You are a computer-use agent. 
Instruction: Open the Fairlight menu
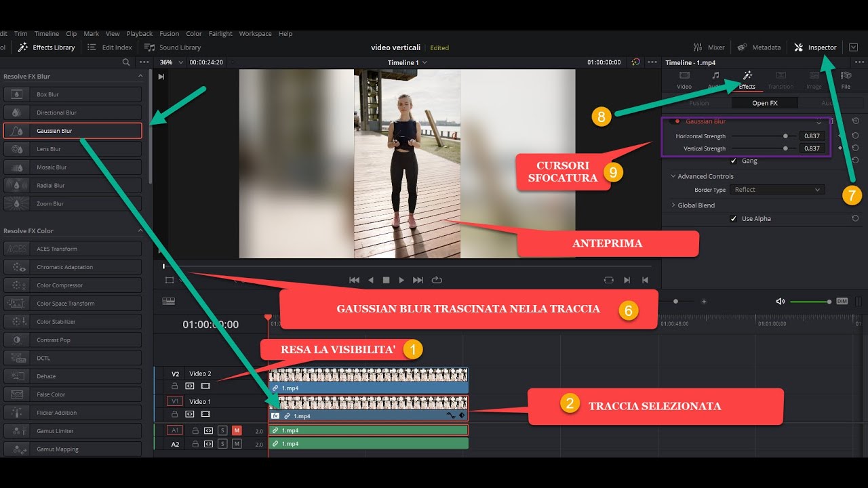coord(220,34)
